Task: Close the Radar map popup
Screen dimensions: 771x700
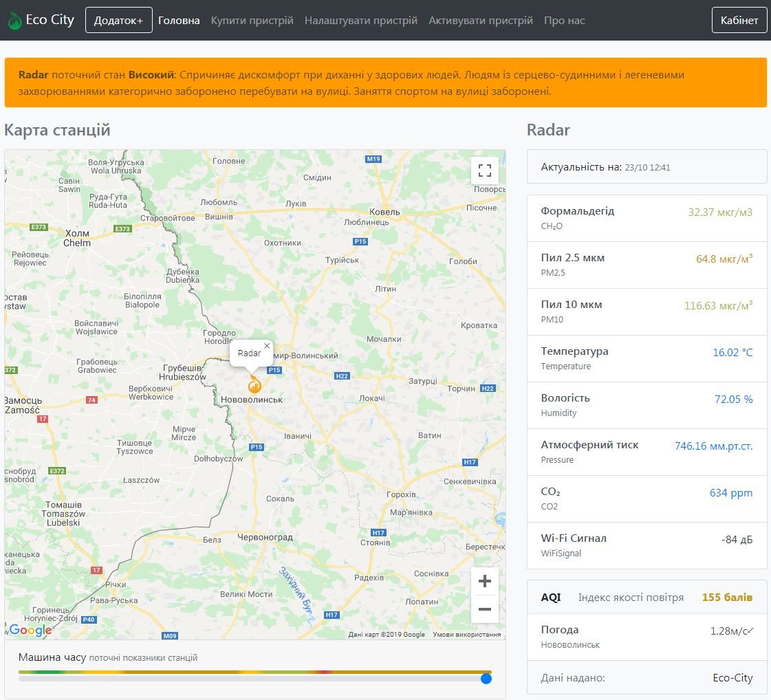Action: coord(267,346)
